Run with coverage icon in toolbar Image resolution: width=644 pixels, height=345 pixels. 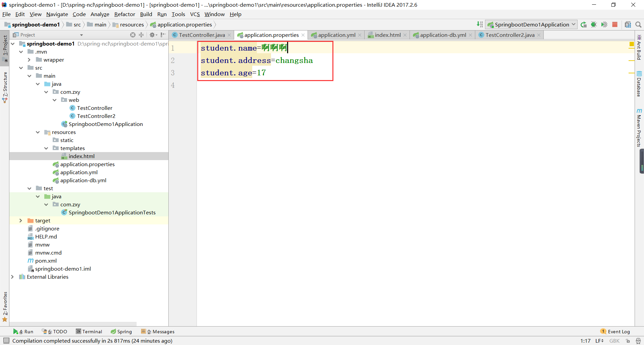coord(604,24)
